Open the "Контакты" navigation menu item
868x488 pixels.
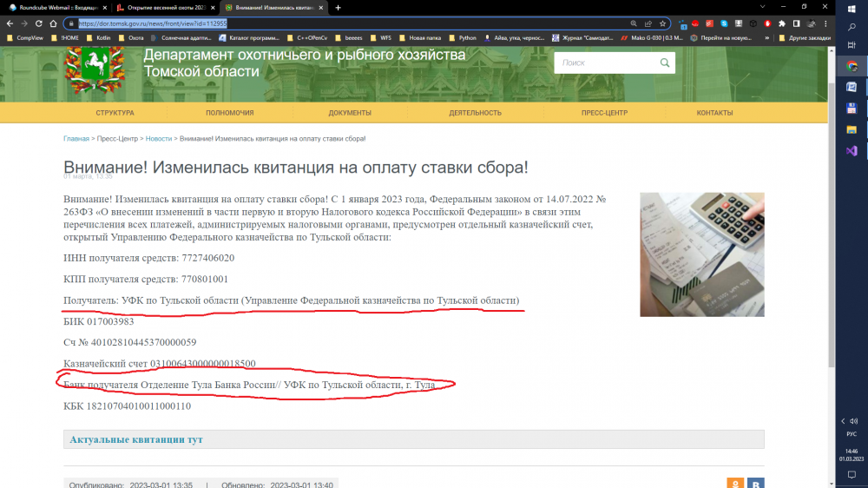click(x=714, y=113)
